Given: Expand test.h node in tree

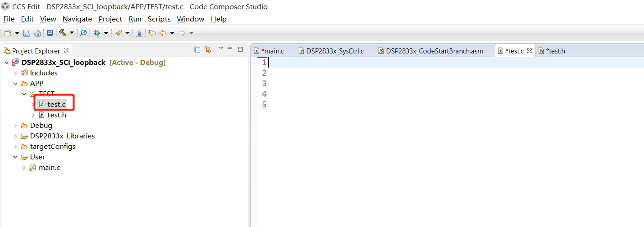Looking at the screenshot, I should pyautogui.click(x=32, y=115).
